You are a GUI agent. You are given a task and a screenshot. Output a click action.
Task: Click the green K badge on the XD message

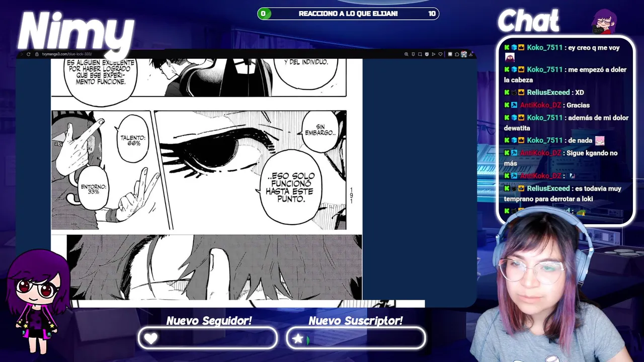(x=507, y=93)
